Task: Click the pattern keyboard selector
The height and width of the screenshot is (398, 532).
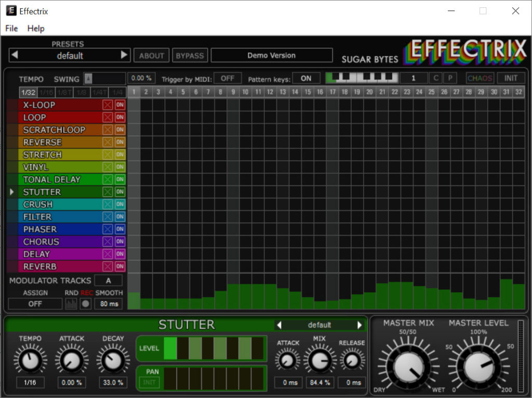Action: [x=362, y=78]
